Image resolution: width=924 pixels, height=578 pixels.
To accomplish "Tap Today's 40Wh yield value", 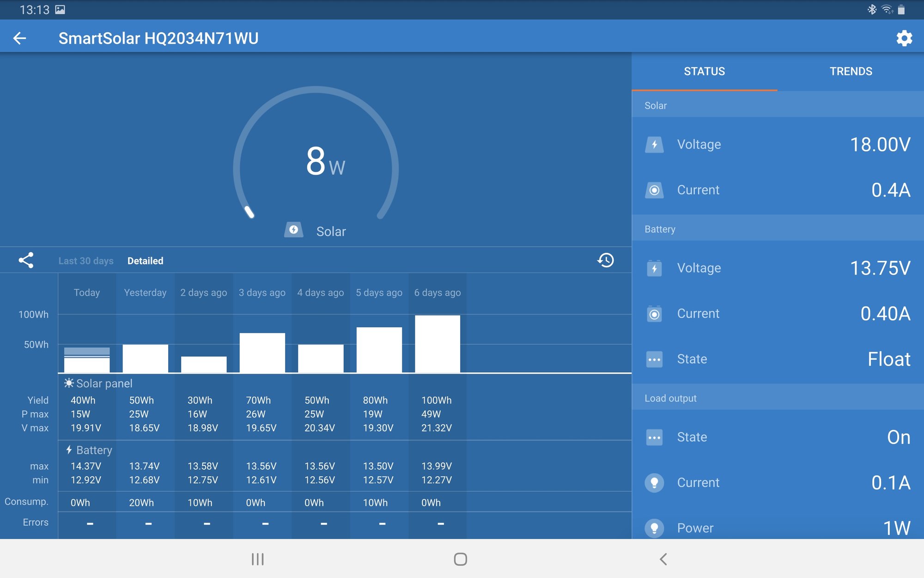I will [x=83, y=400].
